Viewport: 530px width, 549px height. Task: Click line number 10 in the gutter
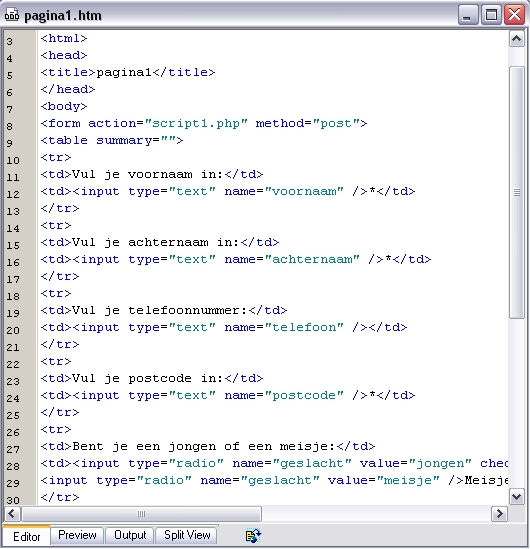click(13, 160)
